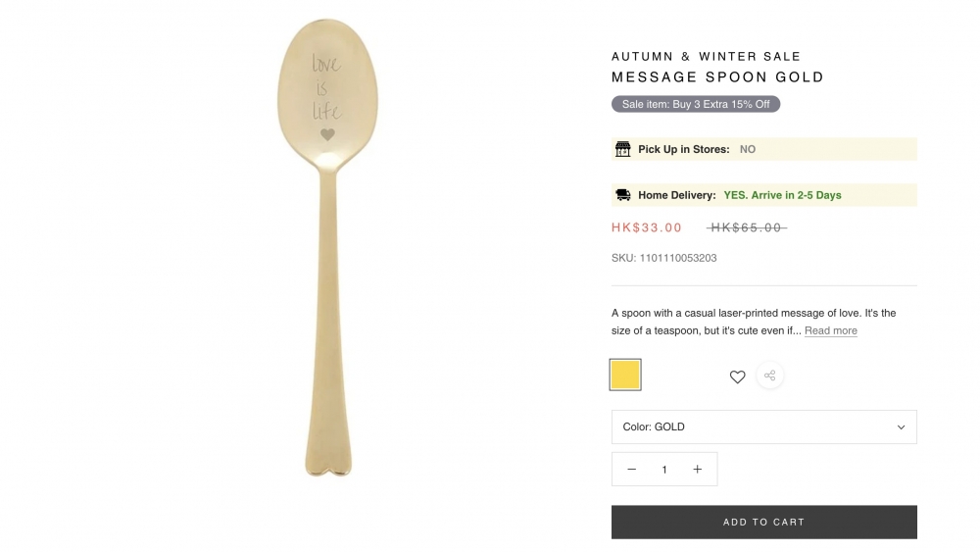This screenshot has height=552, width=980.
Task: Expand the Color: GOLD dropdown
Action: coord(763,427)
